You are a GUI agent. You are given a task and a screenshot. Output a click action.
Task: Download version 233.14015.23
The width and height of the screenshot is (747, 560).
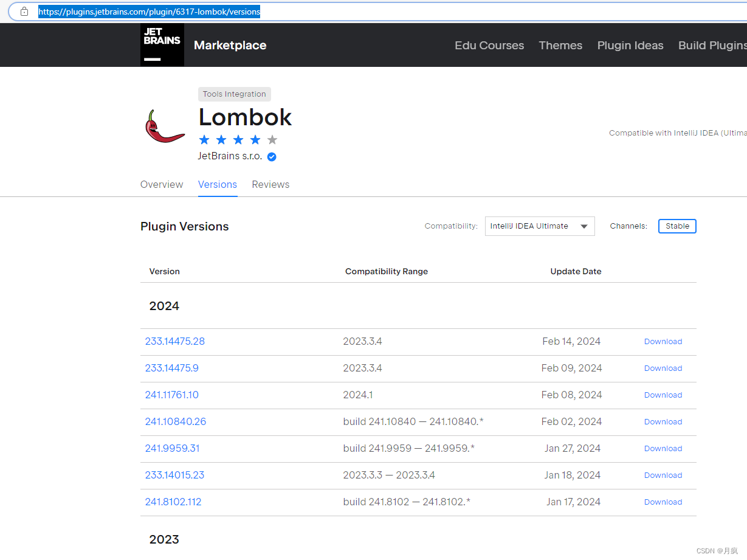[663, 475]
